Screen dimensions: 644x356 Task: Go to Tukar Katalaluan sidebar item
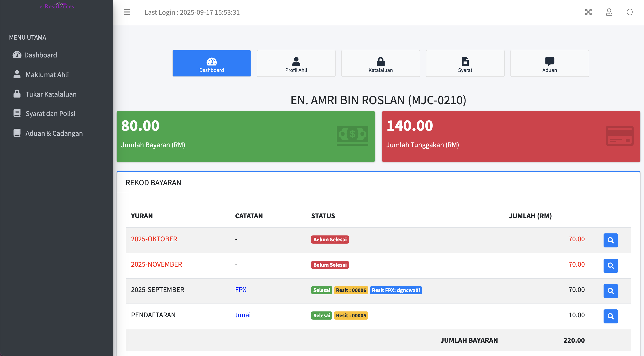pos(51,94)
